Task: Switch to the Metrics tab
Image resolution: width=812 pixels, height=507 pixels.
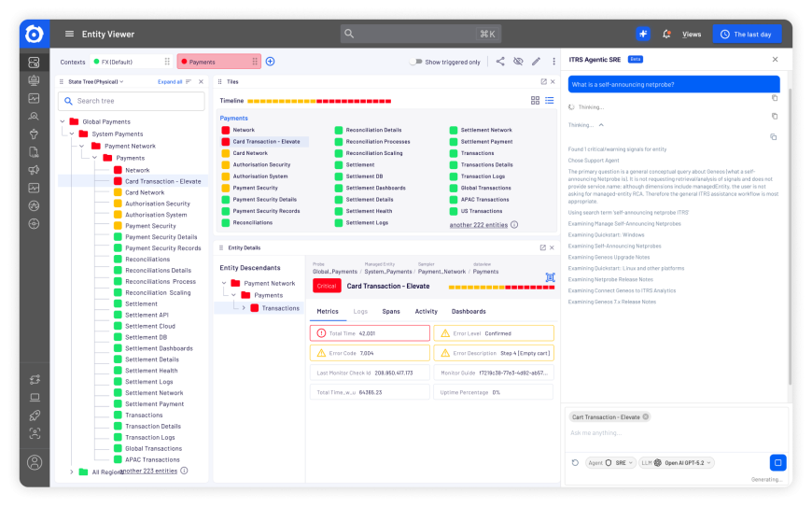Action: coord(328,311)
